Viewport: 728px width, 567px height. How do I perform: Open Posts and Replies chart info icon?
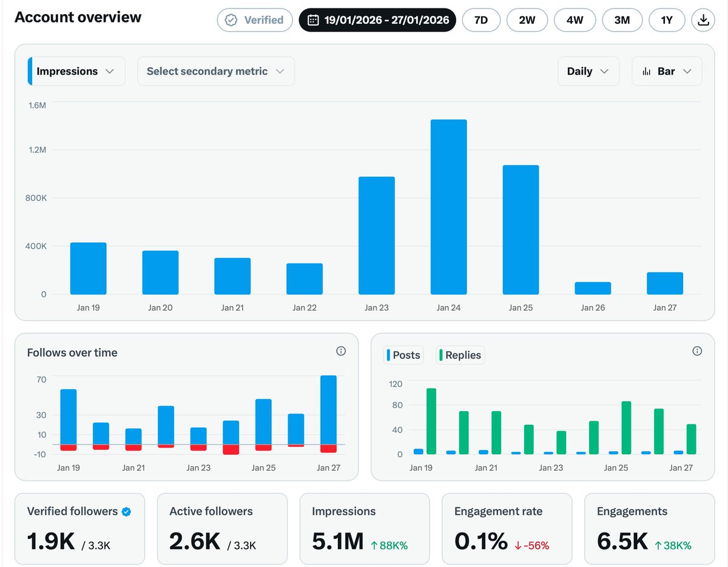coord(697,351)
